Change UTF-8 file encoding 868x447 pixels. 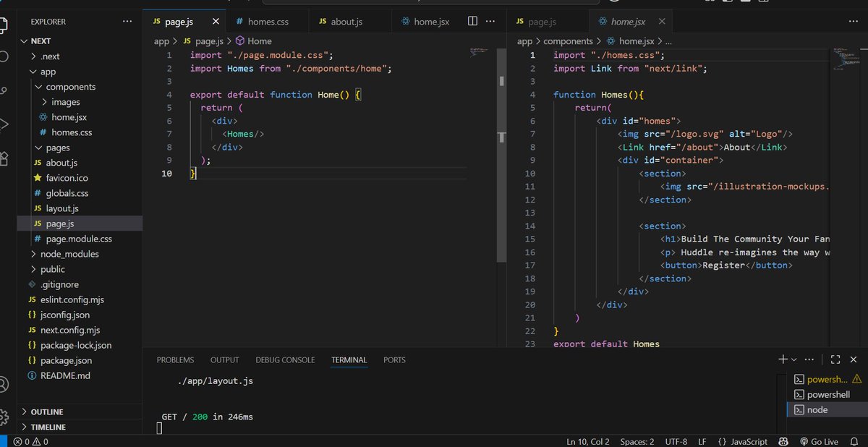click(676, 441)
